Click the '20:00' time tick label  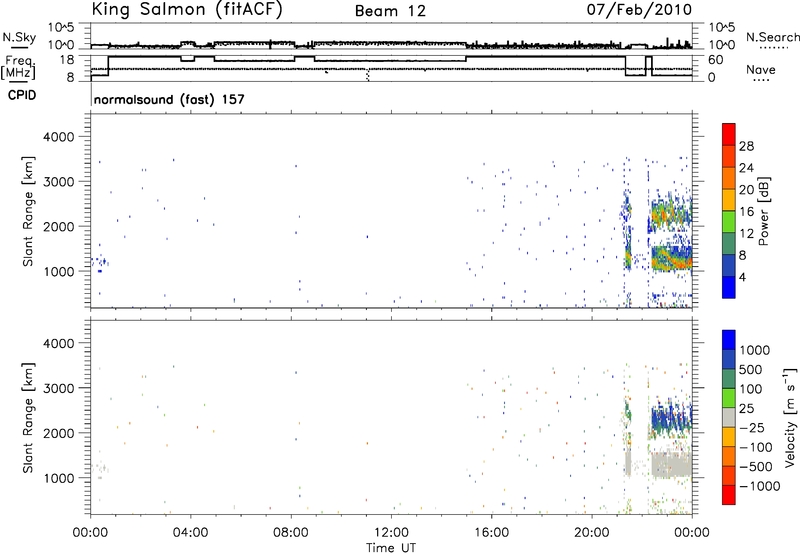[x=592, y=533]
